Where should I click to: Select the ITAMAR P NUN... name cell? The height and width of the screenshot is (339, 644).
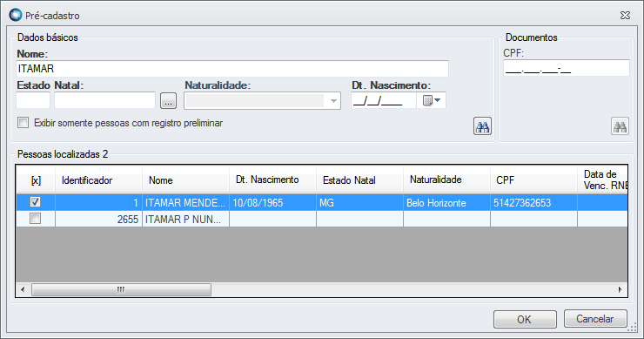pos(185,219)
